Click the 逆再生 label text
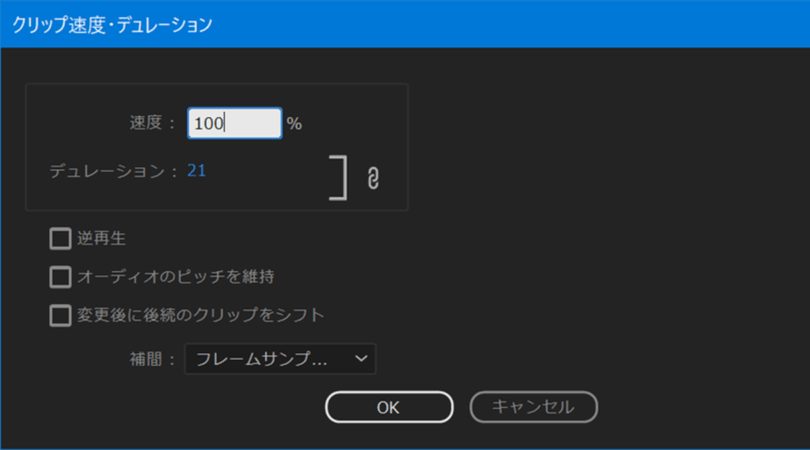Screen dimensions: 810x450 tap(101, 239)
